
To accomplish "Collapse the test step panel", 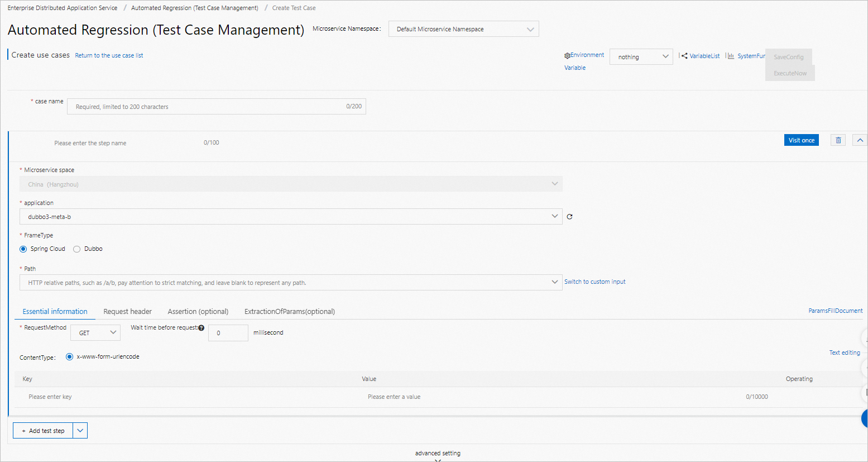I will click(x=860, y=140).
